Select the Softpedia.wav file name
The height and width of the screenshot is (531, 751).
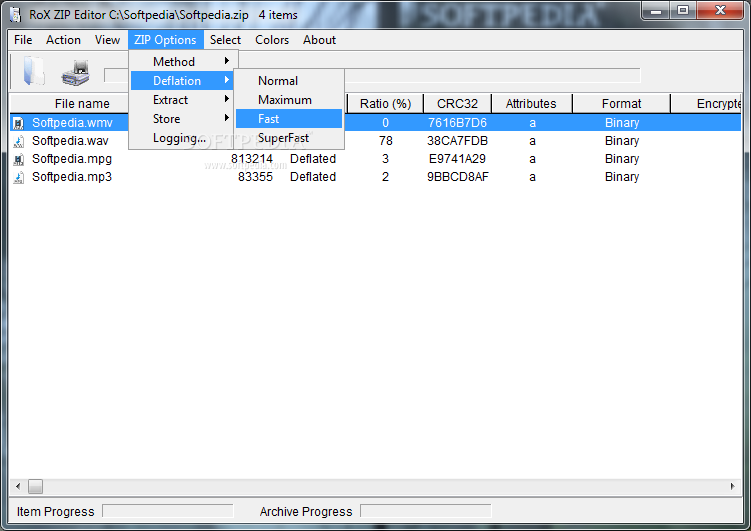pos(70,141)
